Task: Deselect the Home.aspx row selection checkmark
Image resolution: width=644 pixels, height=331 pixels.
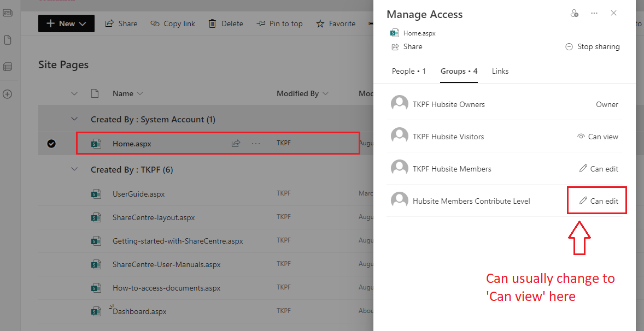Action: point(51,144)
